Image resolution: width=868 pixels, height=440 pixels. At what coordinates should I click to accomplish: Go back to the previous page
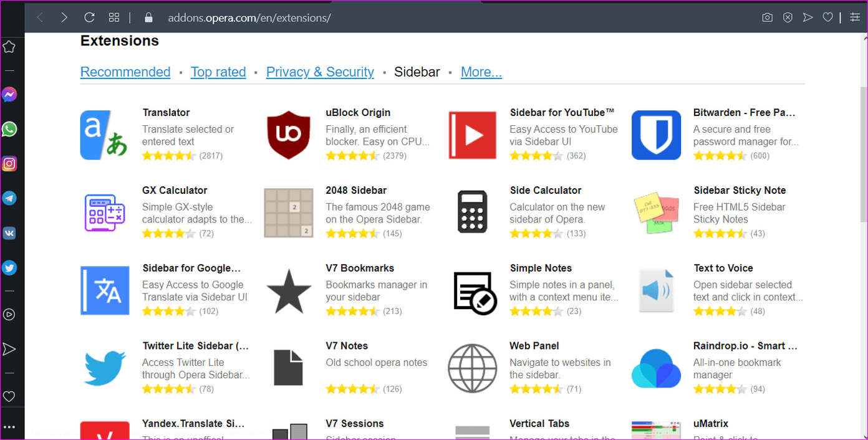click(41, 17)
